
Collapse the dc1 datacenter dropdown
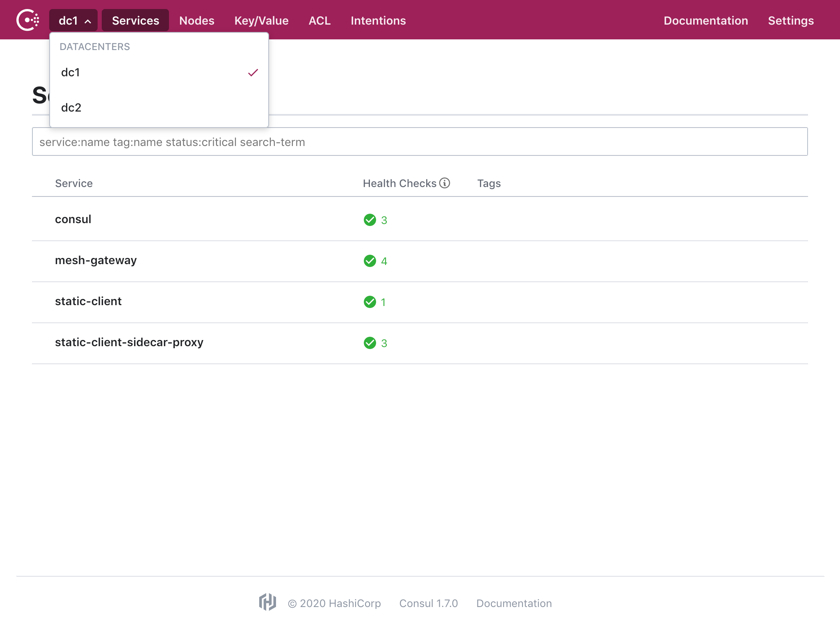click(x=73, y=21)
